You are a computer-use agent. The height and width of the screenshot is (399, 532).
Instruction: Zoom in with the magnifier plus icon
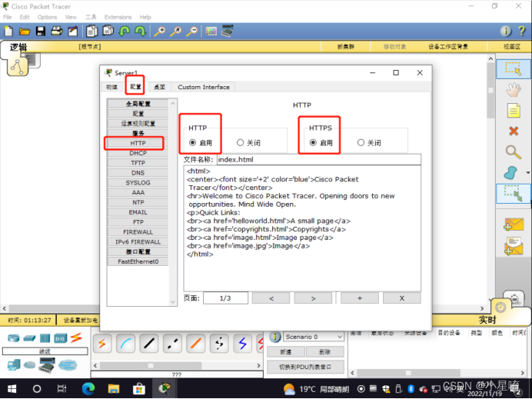pyautogui.click(x=159, y=32)
